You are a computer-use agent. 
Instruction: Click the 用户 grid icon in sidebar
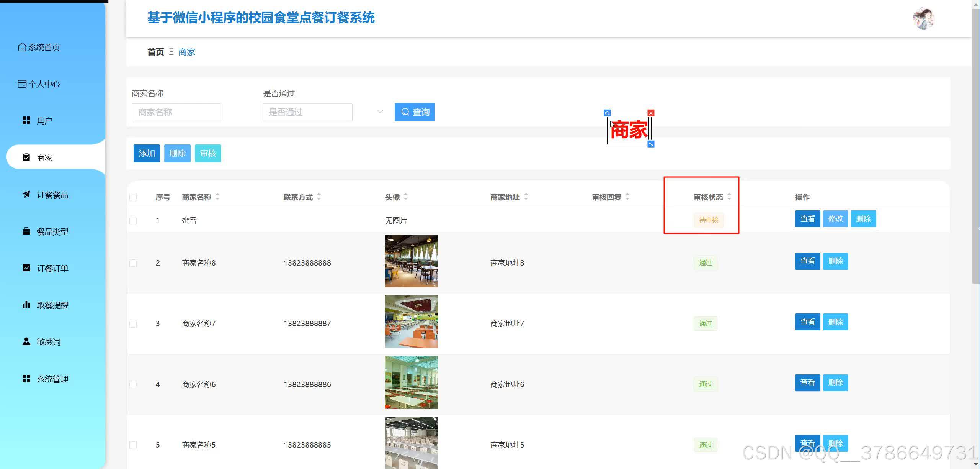[x=26, y=120]
